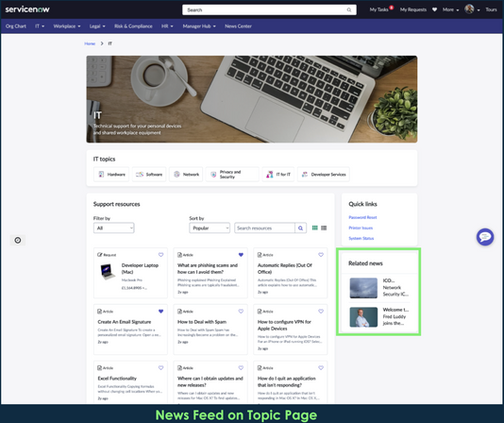The width and height of the screenshot is (504, 423).
Task: Open the chat bubble icon
Action: point(485,237)
